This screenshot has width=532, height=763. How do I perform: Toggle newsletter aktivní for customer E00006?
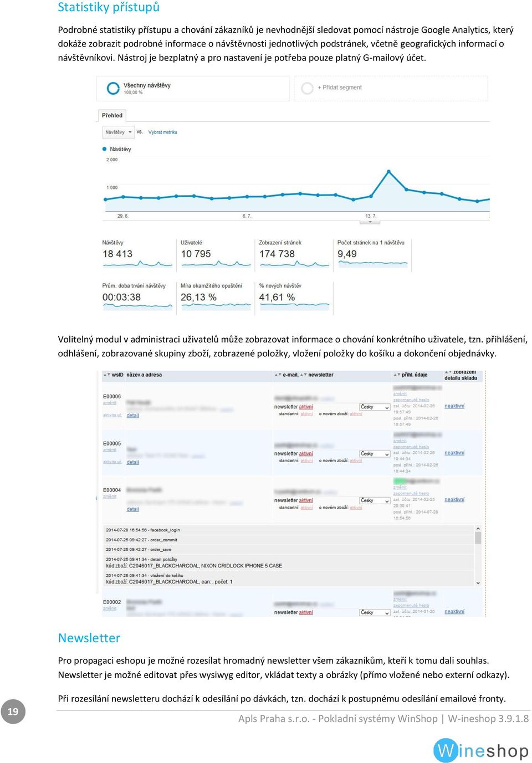pos(306,407)
